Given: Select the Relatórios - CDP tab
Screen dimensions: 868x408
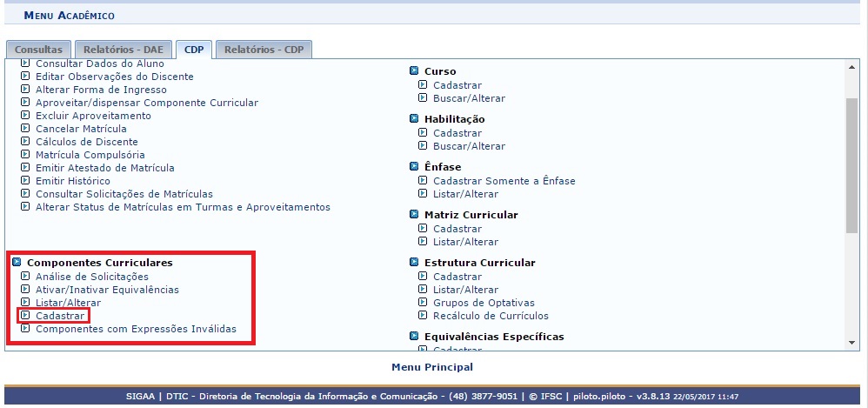Looking at the screenshot, I should pos(263,50).
